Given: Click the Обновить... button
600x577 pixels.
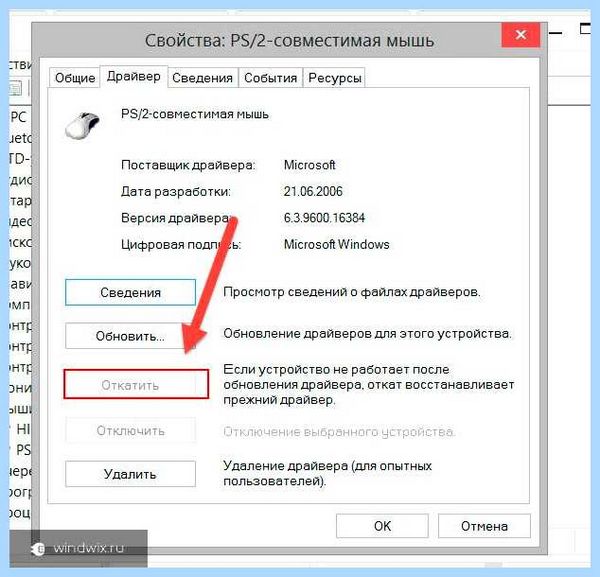Looking at the screenshot, I should 130,336.
